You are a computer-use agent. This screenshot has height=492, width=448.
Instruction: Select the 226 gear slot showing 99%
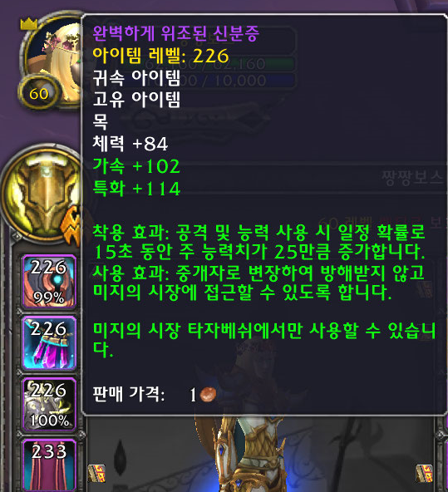click(x=49, y=282)
